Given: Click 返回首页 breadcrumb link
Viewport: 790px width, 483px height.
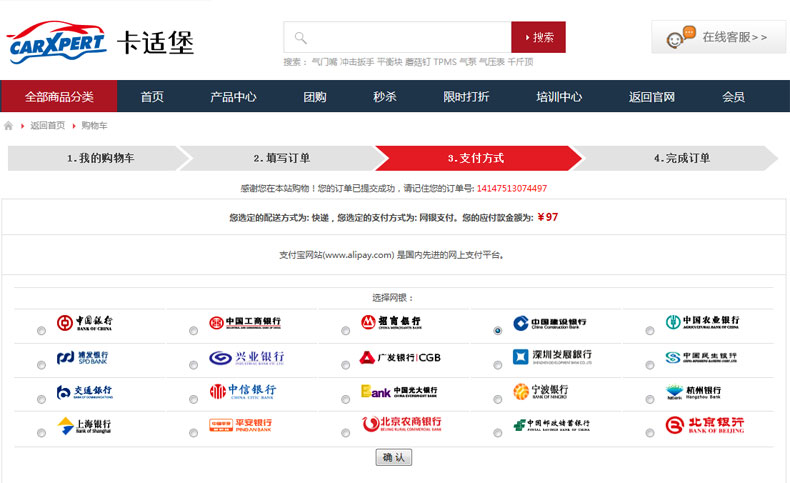Looking at the screenshot, I should pyautogui.click(x=47, y=125).
